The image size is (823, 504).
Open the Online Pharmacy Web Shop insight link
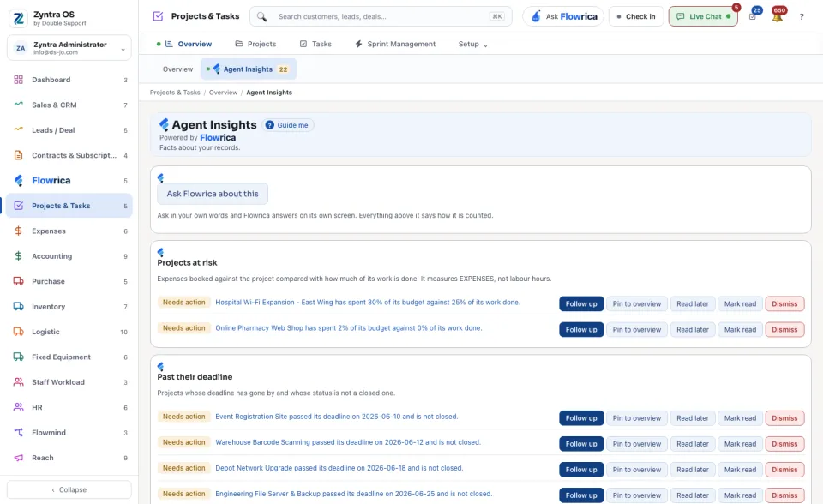(349, 328)
